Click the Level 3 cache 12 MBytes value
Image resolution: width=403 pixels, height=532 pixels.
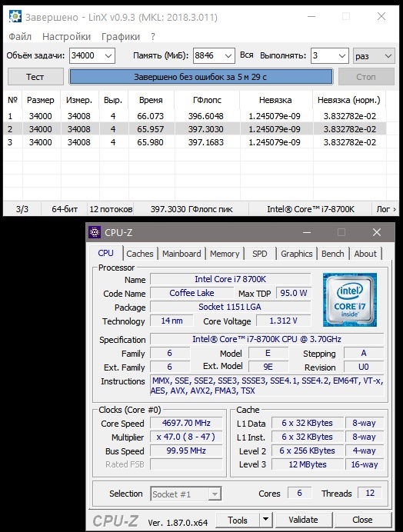pos(308,464)
